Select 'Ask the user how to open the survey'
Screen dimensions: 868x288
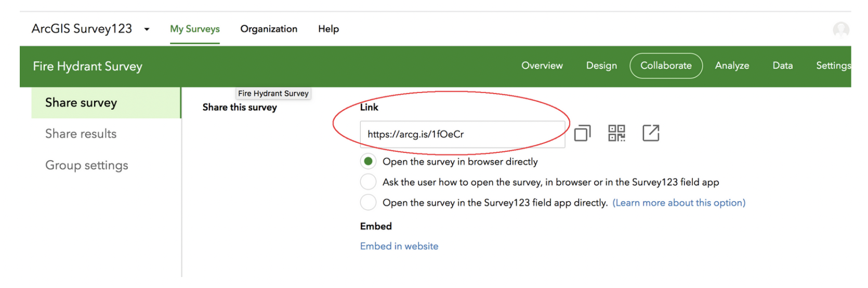point(368,182)
